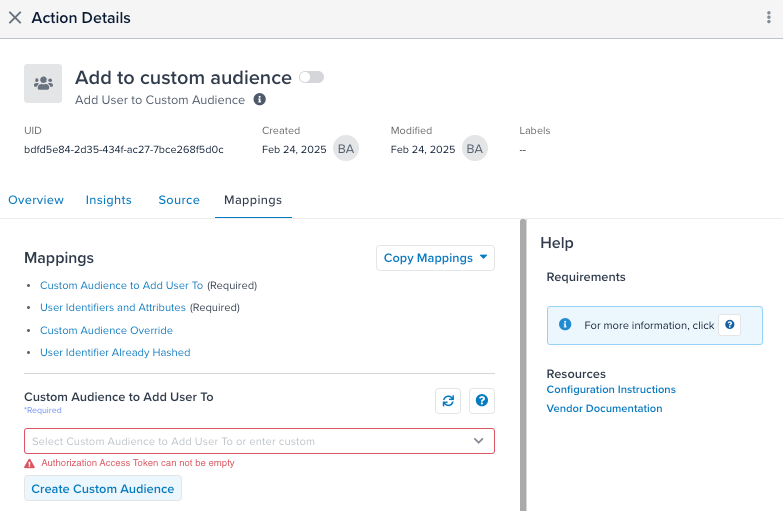Click the Create Custom Audience button
The width and height of the screenshot is (783, 511).
(x=103, y=489)
